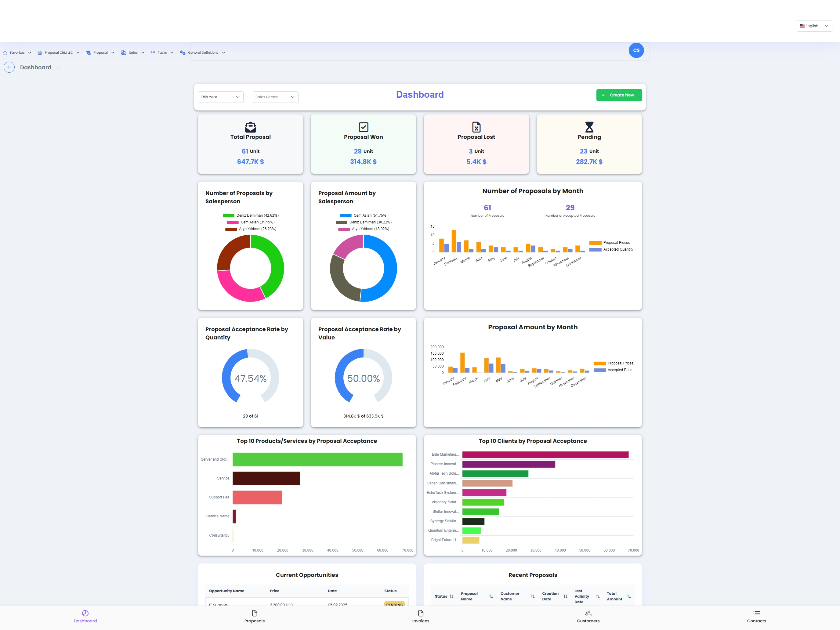Click the 47.54% acceptance rate gauge

251,376
